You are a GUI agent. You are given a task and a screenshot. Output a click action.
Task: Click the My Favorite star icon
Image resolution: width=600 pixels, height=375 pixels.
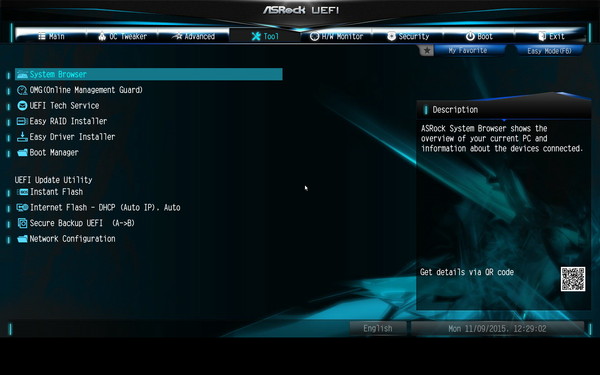tap(427, 51)
